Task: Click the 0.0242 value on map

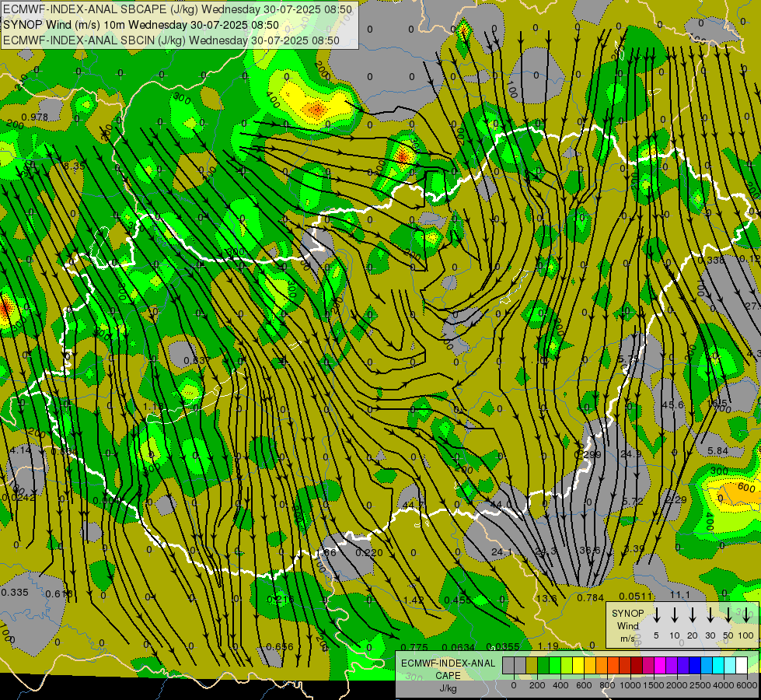Action: point(19,498)
